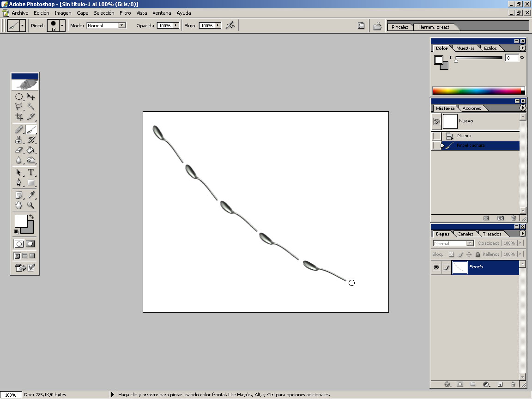Viewport: 532px width, 399px height.
Task: Select the Eyedropper tool
Action: [x=31, y=195]
